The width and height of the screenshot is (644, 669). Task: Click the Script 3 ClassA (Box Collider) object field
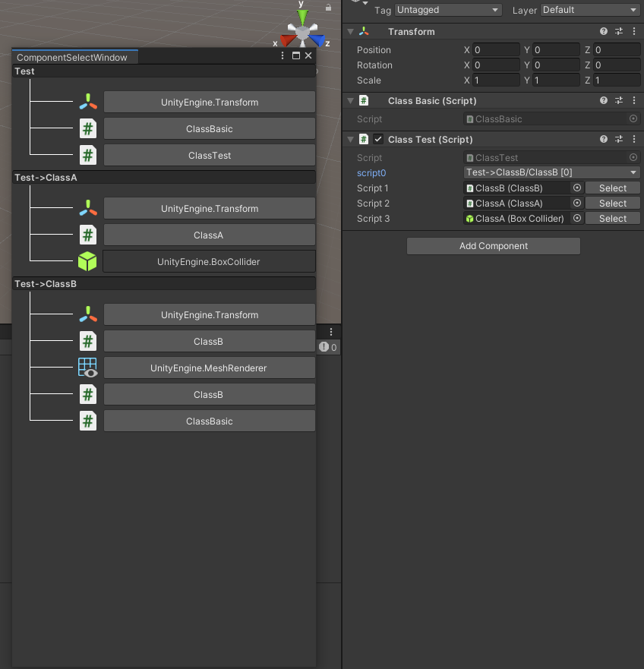click(518, 219)
